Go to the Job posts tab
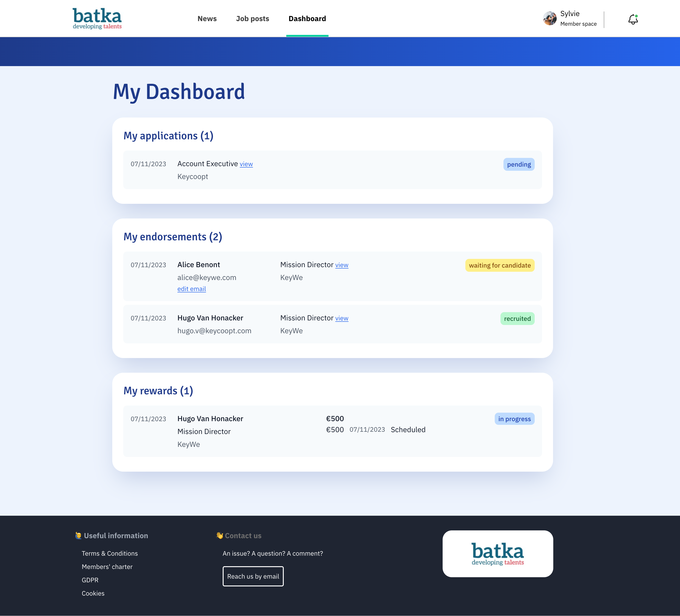Screen dimensions: 680x616 pos(252,19)
